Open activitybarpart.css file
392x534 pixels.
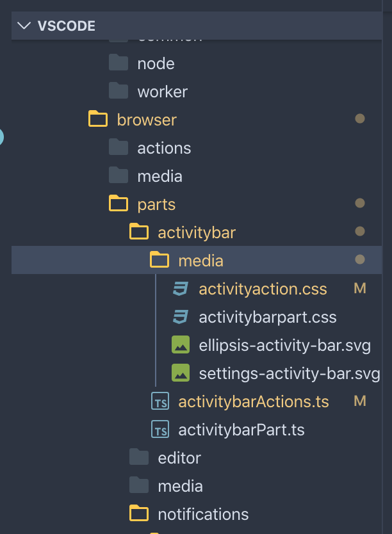coord(267,318)
